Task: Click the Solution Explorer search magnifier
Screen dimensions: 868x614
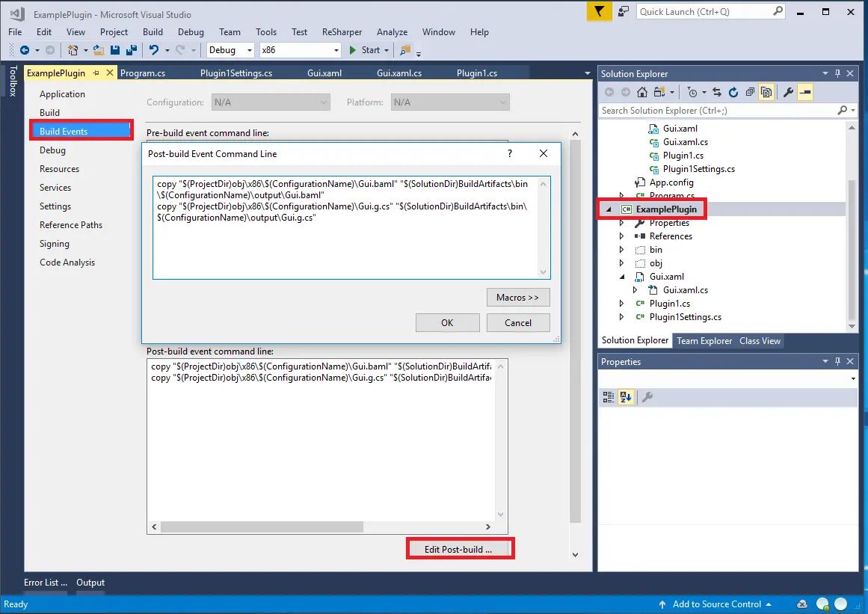Action: click(x=842, y=111)
